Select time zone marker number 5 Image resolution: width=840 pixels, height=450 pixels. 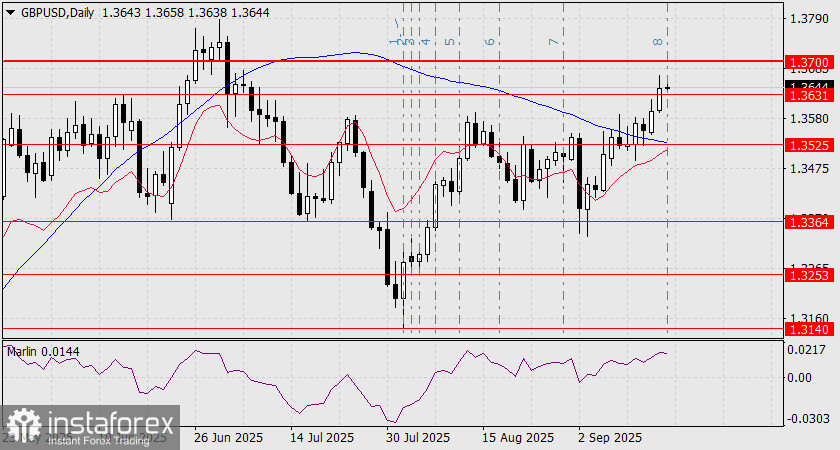[451, 42]
